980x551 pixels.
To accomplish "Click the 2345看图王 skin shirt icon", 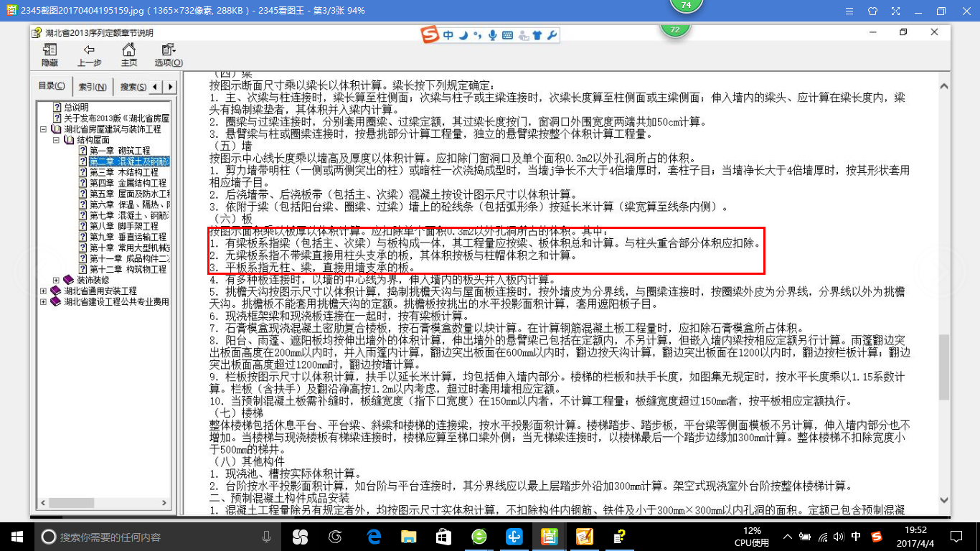I will click(872, 11).
